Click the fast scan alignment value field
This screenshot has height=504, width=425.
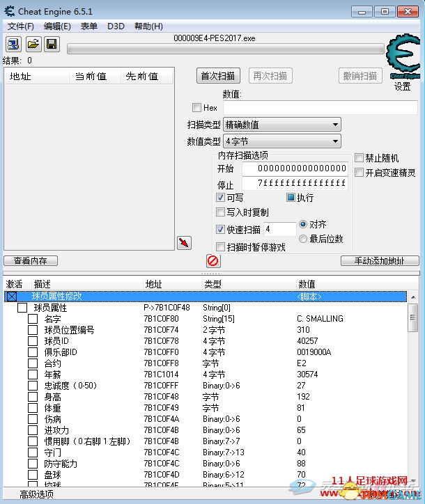(279, 229)
